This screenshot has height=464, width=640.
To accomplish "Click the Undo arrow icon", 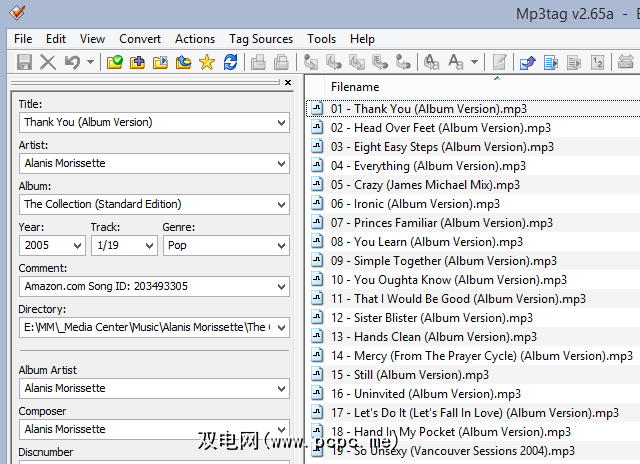I will click(72, 62).
